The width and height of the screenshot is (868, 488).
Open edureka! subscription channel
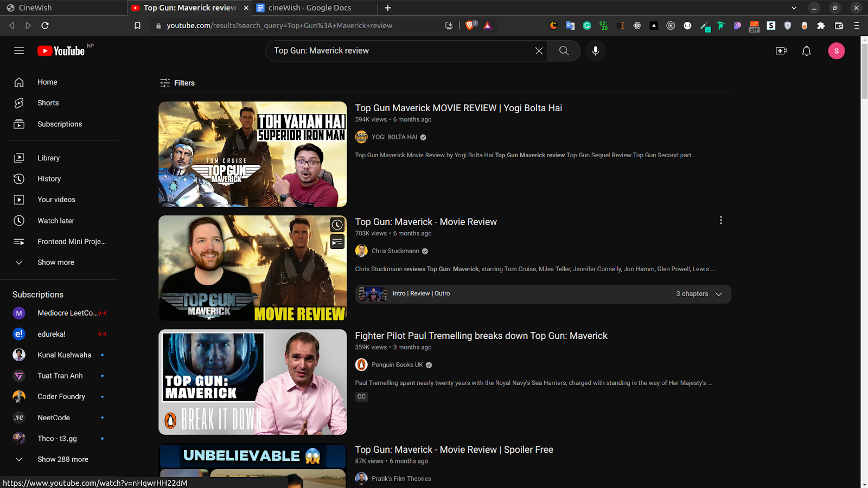point(62,334)
